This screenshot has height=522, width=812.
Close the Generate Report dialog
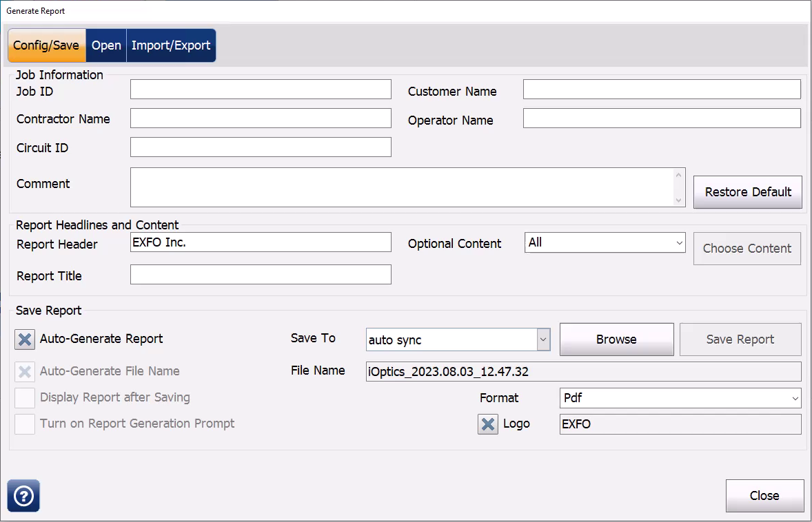pos(764,496)
